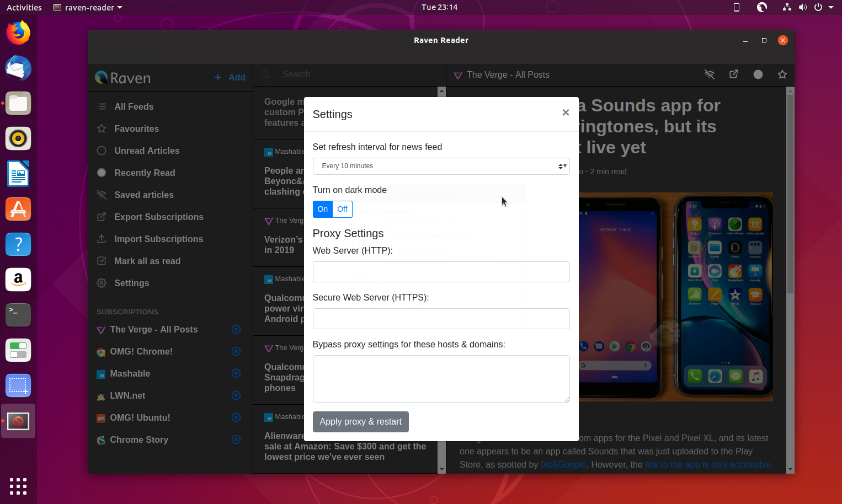Remove Chrome Story subscription via its X icon
Image resolution: width=842 pixels, height=504 pixels.
pyautogui.click(x=236, y=439)
